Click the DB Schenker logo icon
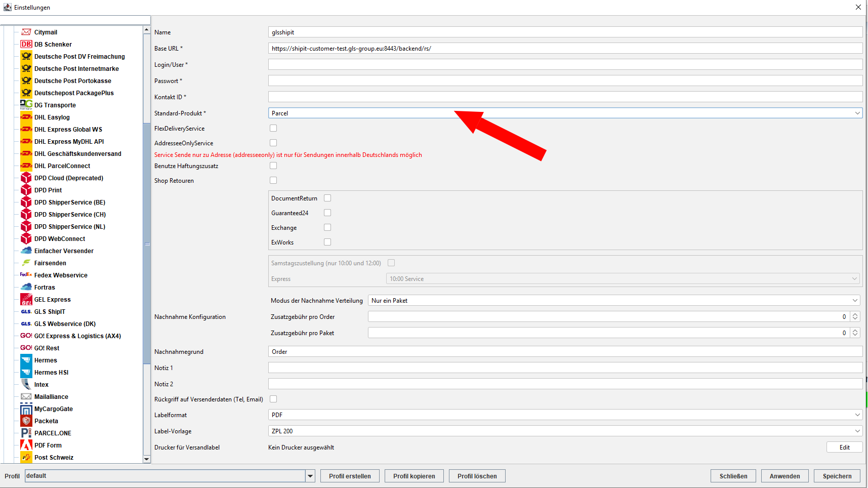 (x=26, y=44)
